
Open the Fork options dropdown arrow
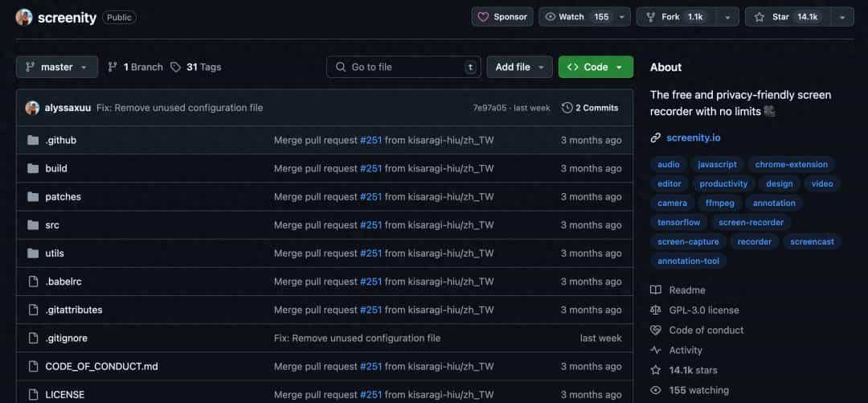click(727, 17)
